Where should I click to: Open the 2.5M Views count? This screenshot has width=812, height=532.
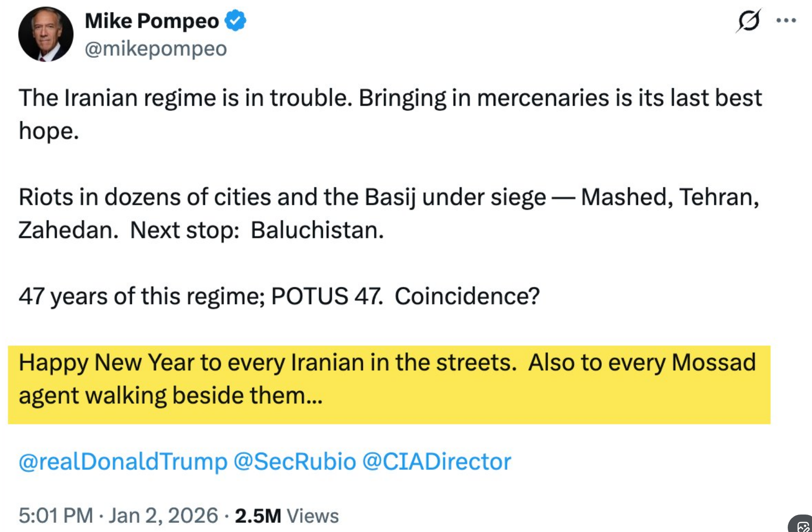click(287, 515)
